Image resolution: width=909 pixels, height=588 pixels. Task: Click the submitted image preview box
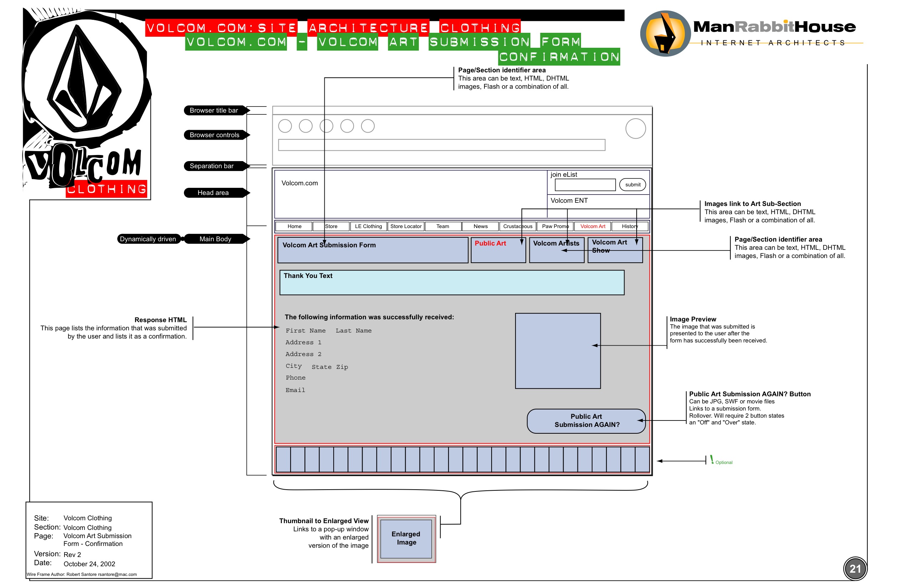pyautogui.click(x=558, y=351)
